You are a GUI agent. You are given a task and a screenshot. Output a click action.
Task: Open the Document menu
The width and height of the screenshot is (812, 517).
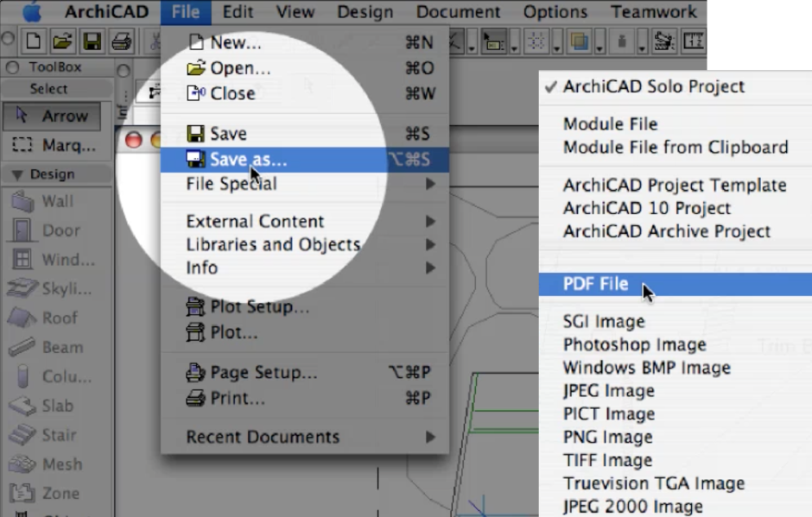(459, 12)
